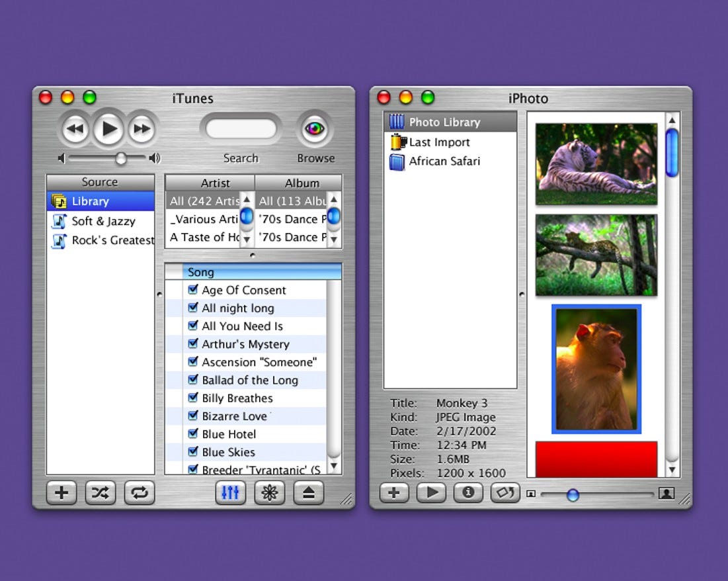Start playback with the iTunes play button

pyautogui.click(x=108, y=129)
